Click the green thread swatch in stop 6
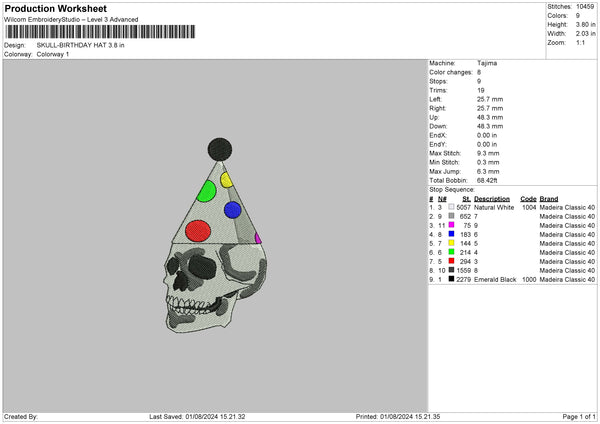 (451, 252)
